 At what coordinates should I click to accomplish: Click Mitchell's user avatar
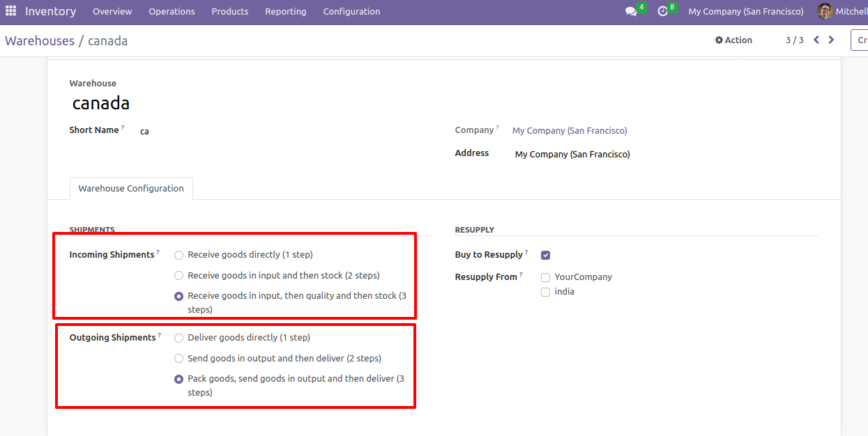click(825, 11)
